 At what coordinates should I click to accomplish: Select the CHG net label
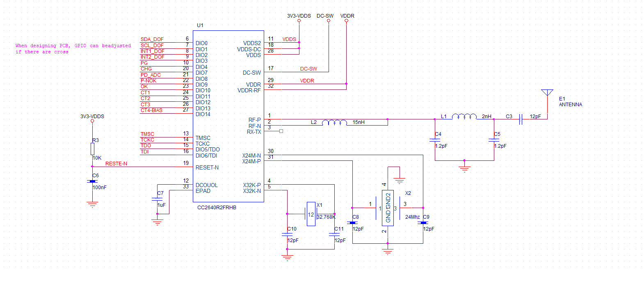[x=146, y=69]
